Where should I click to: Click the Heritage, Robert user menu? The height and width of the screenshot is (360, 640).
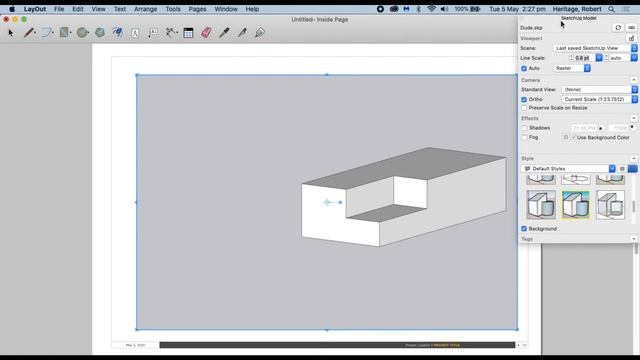point(577,9)
